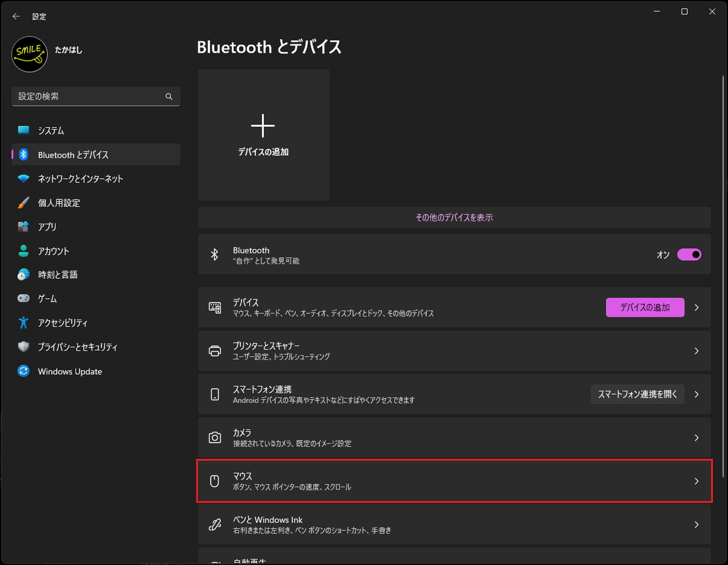The height and width of the screenshot is (565, 728).
Task: Minimize the 設定 window
Action: pyautogui.click(x=657, y=12)
